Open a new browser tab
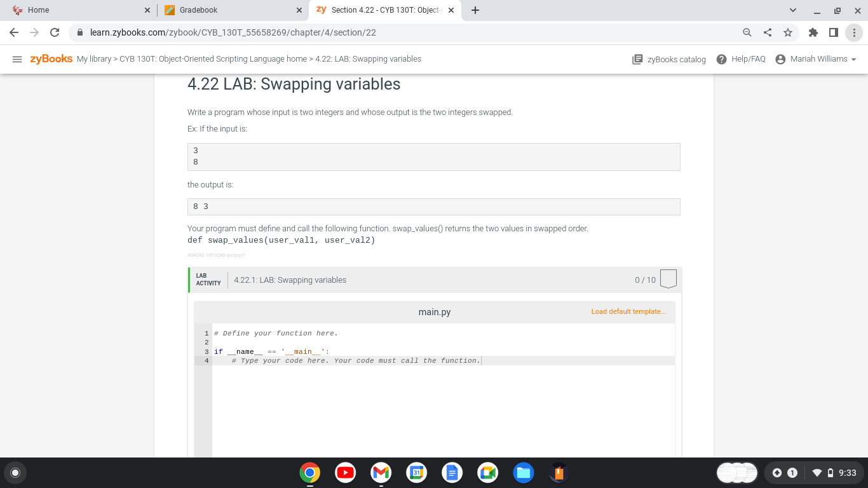Image resolution: width=868 pixels, height=488 pixels. click(474, 10)
